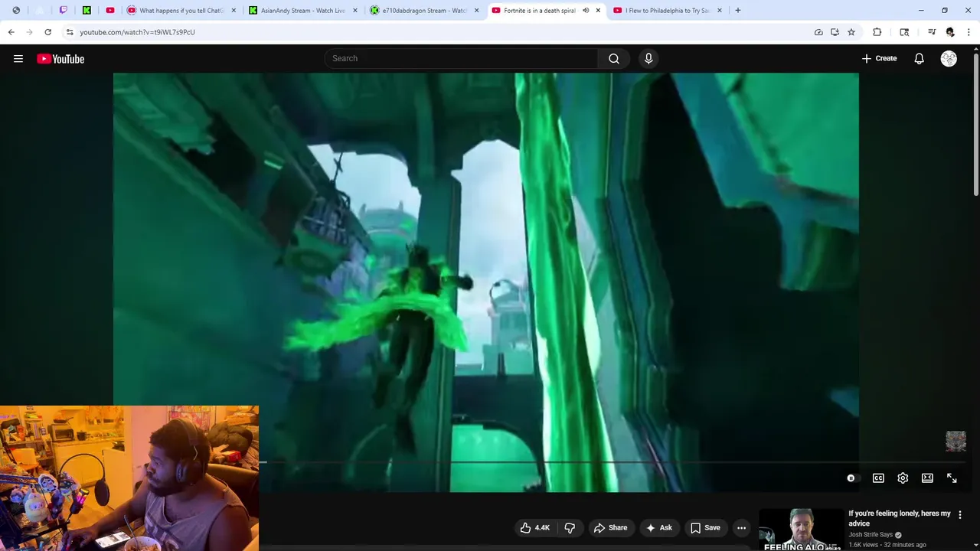Open the 'feeling lonely' recommended video thumbnail
The image size is (980, 551).
tap(801, 530)
